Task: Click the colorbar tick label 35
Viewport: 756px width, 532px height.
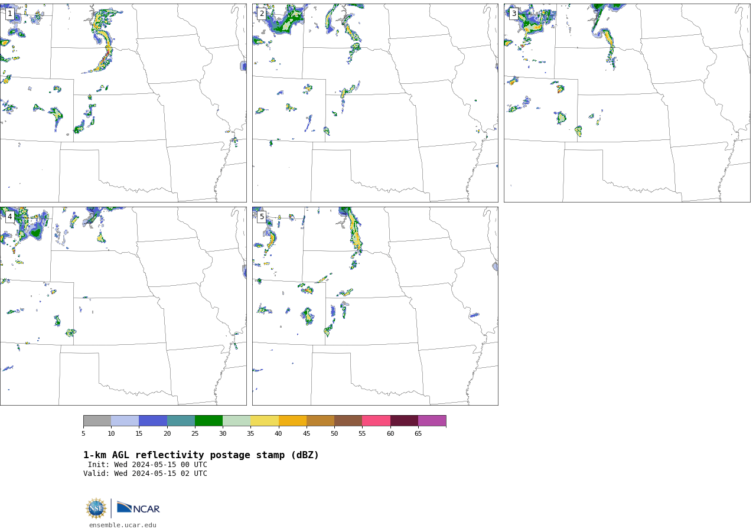Action: tap(250, 434)
